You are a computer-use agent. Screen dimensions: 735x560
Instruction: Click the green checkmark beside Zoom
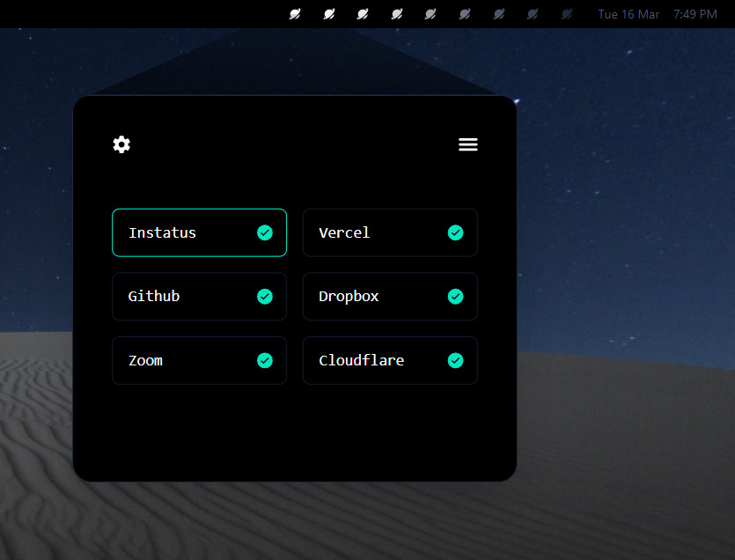[265, 360]
